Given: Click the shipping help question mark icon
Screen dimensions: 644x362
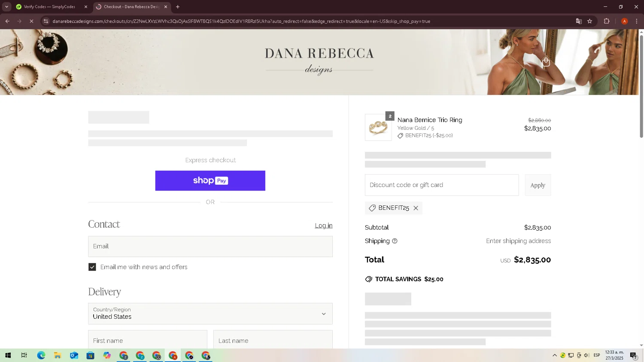Looking at the screenshot, I should (x=395, y=241).
